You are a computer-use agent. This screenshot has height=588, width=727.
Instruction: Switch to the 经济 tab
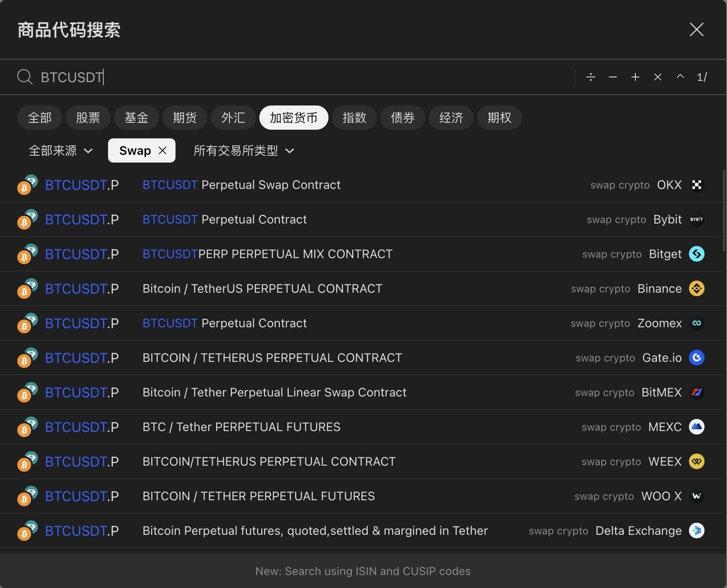451,118
